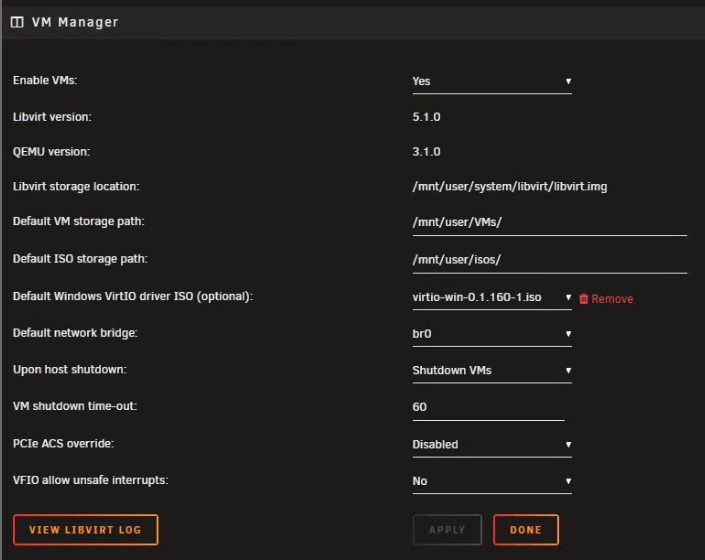This screenshot has height=560, width=705.
Task: Click the Libvirt version value 5.1.0
Action: 426,117
